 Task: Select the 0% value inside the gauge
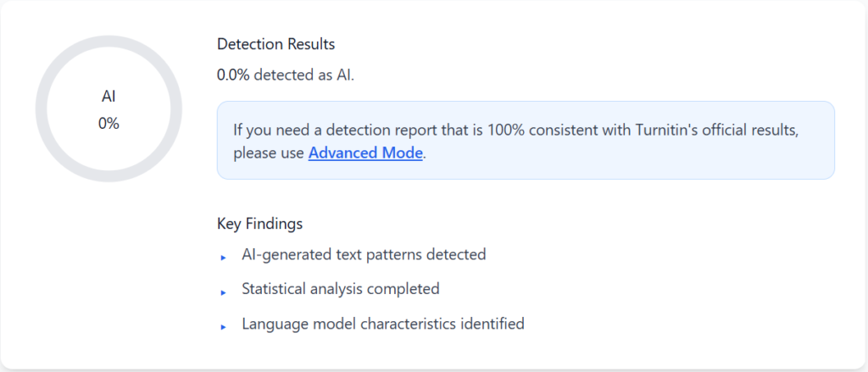(108, 124)
